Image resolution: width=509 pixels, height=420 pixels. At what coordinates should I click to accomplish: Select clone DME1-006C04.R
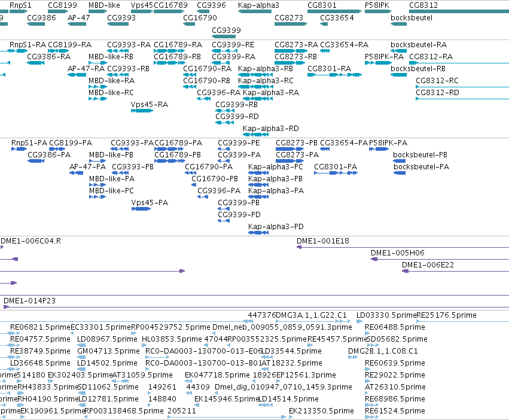[x=31, y=241]
